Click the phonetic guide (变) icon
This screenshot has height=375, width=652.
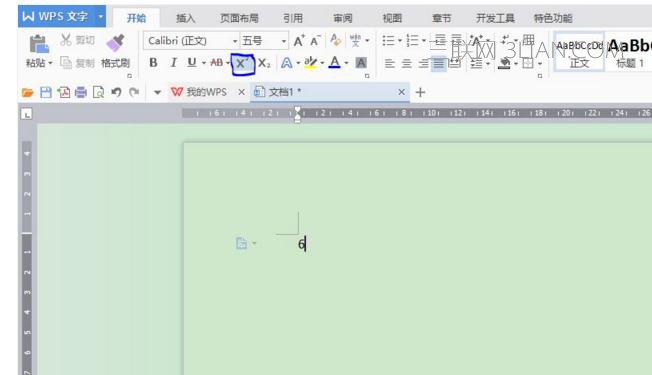click(x=355, y=40)
